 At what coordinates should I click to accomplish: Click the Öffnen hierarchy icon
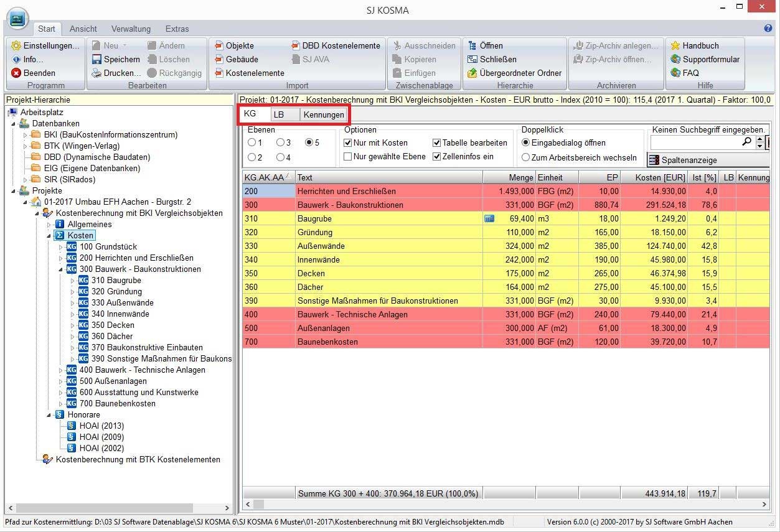point(472,45)
